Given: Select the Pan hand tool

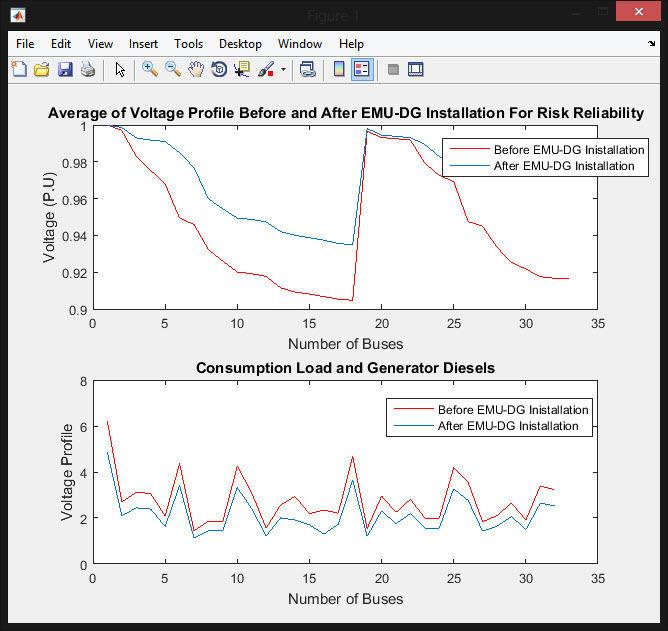Looking at the screenshot, I should click(x=196, y=69).
